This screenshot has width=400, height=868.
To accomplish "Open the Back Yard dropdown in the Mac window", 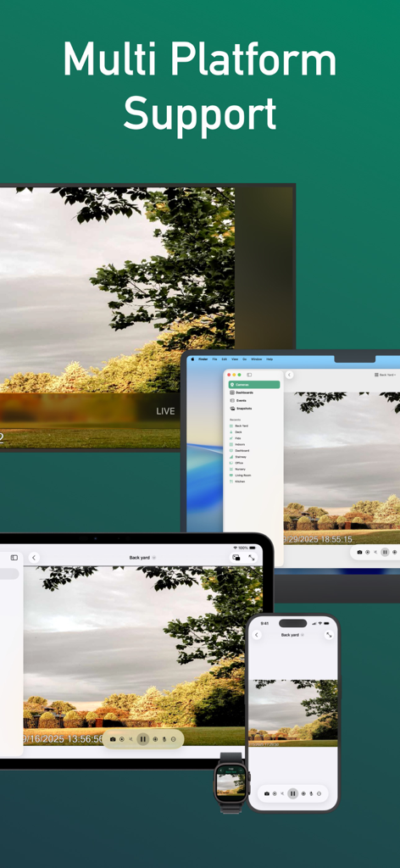I will [385, 375].
